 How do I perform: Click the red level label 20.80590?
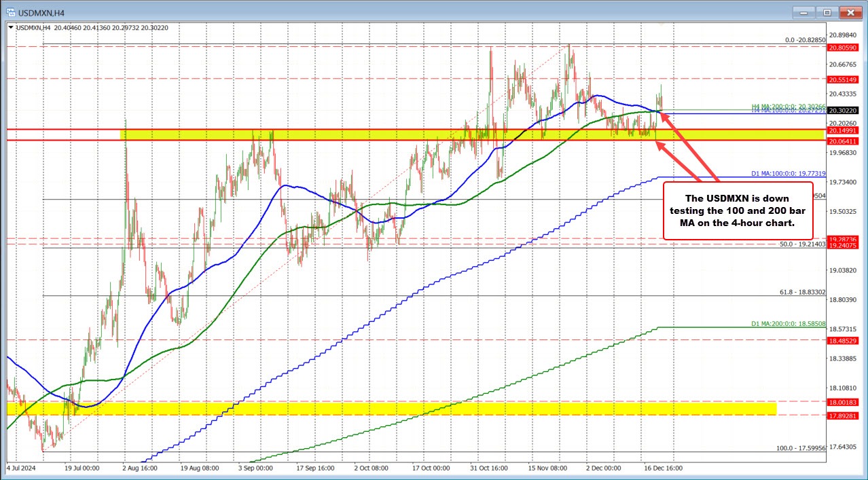click(844, 48)
